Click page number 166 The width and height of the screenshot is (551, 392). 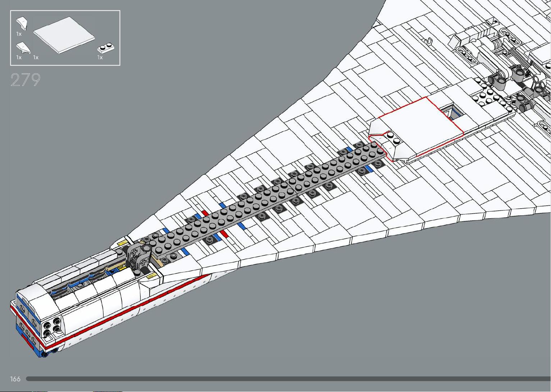tap(15, 379)
